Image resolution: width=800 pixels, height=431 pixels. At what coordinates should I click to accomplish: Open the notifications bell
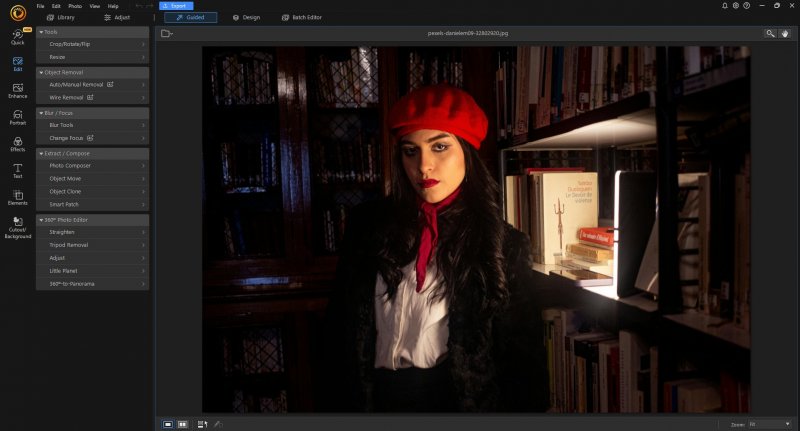pos(724,6)
